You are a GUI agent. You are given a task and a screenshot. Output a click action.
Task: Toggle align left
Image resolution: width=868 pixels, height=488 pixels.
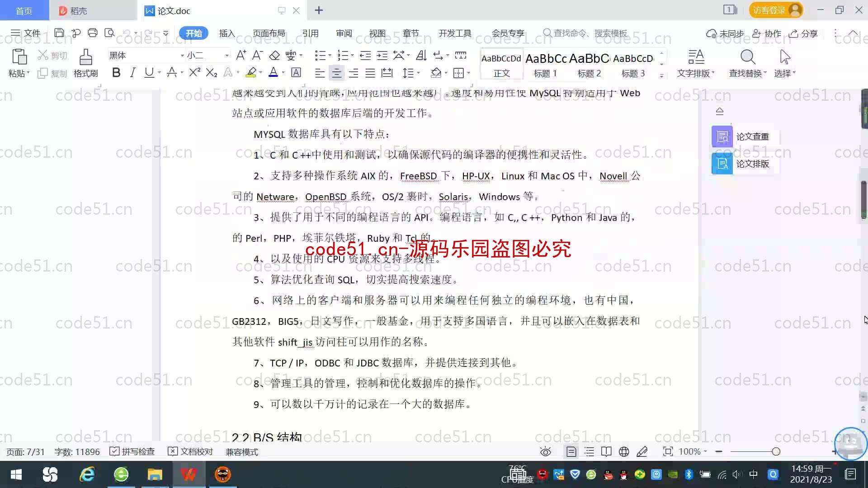[320, 73]
